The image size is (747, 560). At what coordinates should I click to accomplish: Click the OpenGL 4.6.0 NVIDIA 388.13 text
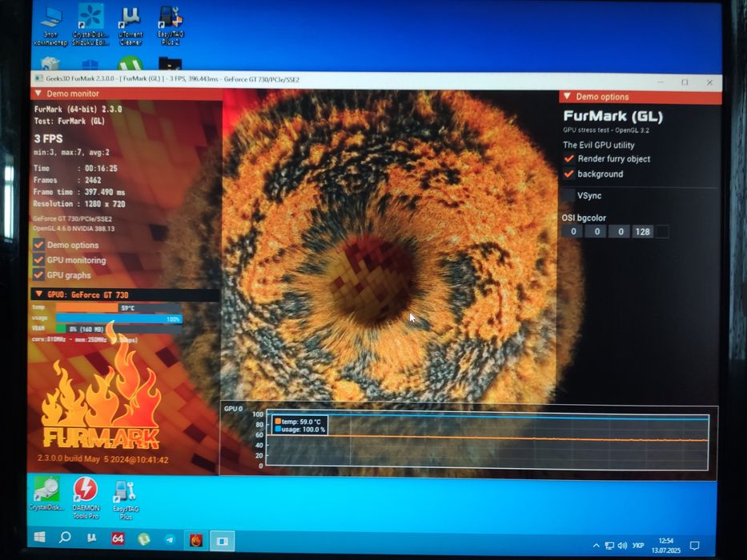[x=74, y=229]
